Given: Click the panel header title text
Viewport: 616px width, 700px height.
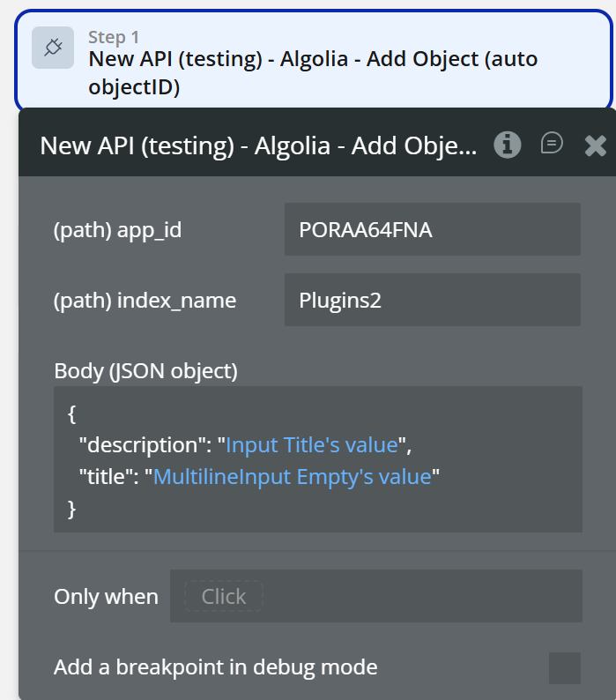Looking at the screenshot, I should (x=258, y=145).
